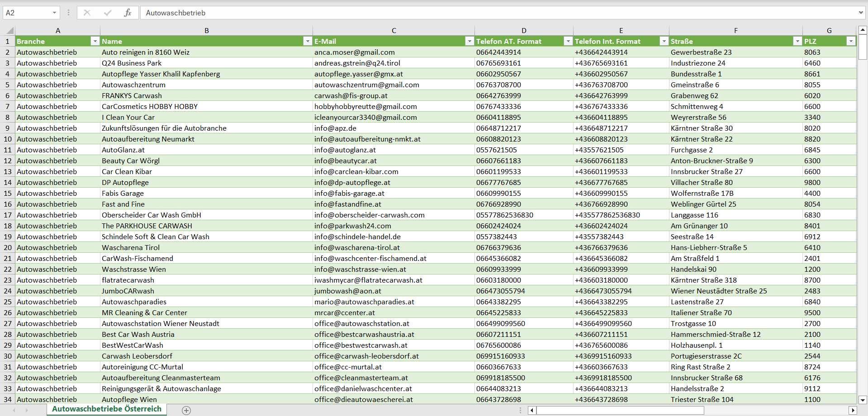The height and width of the screenshot is (416, 868).
Task: Select the Autowaschbetriebe Österreich sheet tab
Action: click(107, 409)
